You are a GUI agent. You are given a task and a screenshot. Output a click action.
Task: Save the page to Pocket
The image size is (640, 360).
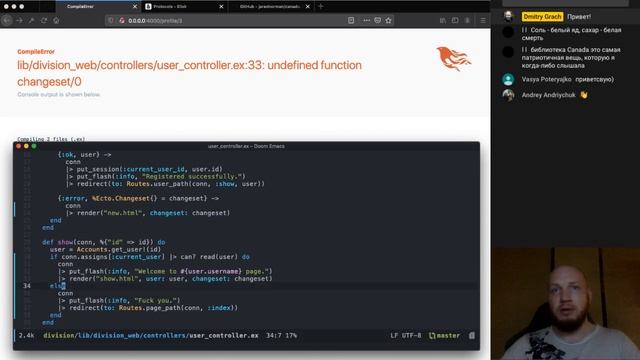[x=378, y=20]
